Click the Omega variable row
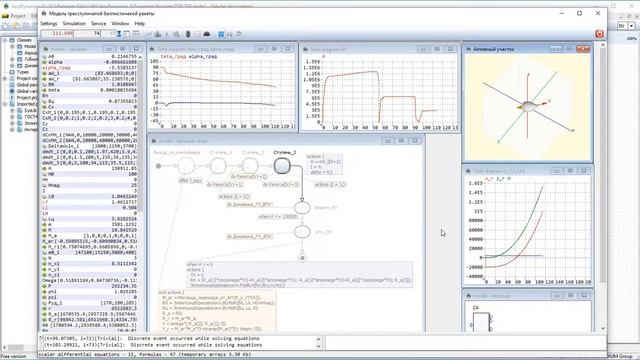The image size is (640, 360). tap(90, 281)
